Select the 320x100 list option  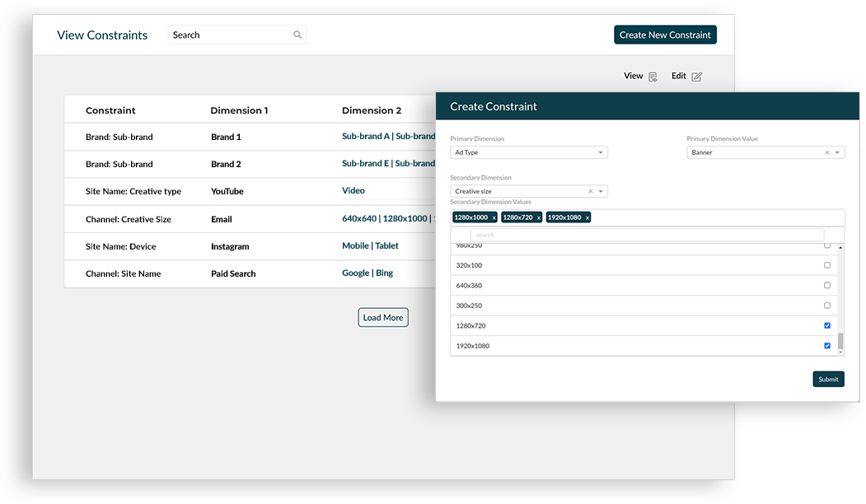[644, 265]
